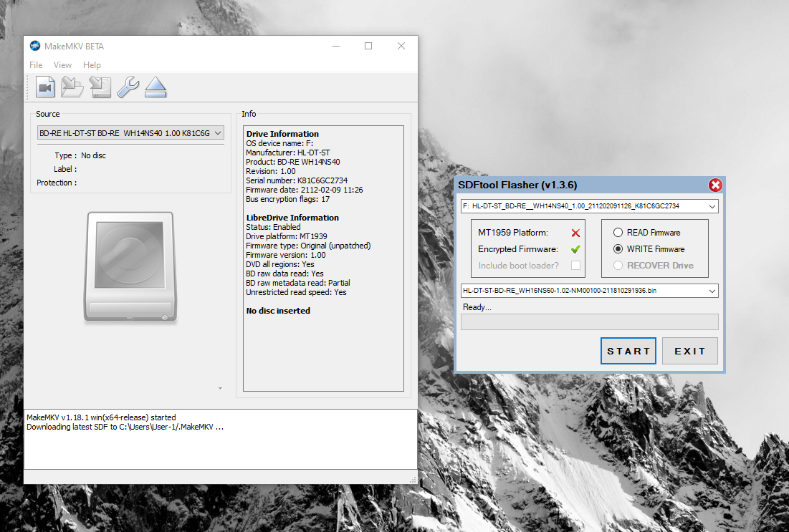
Task: Close SDFtool Flasher with red X
Action: pos(715,185)
